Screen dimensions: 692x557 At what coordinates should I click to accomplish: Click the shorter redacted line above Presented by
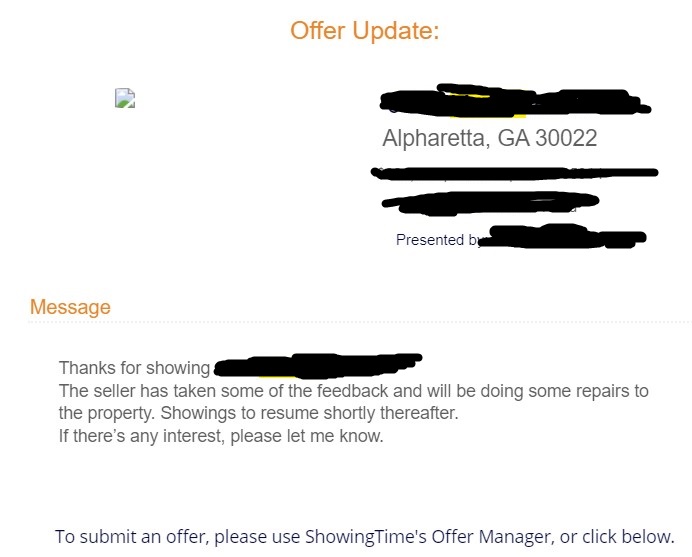pyautogui.click(x=490, y=202)
